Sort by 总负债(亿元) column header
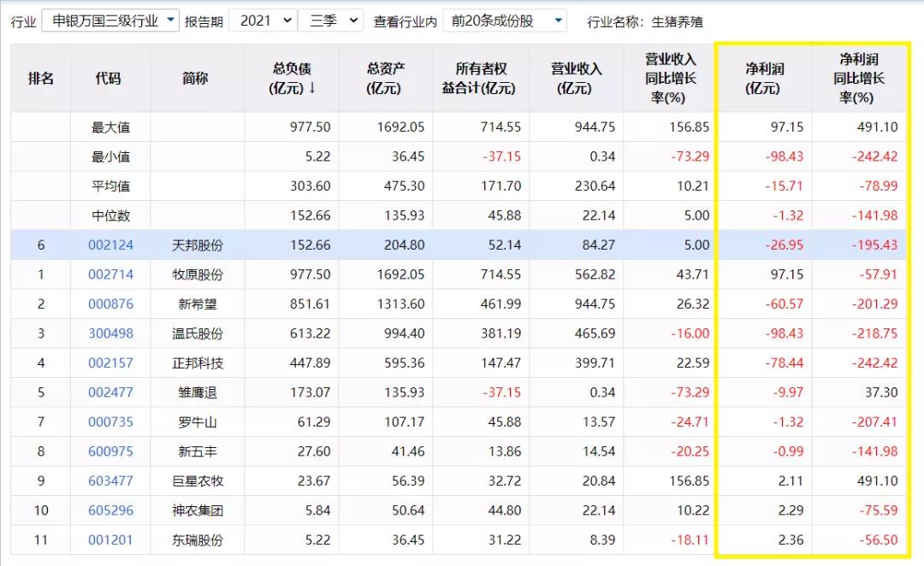 click(x=292, y=79)
